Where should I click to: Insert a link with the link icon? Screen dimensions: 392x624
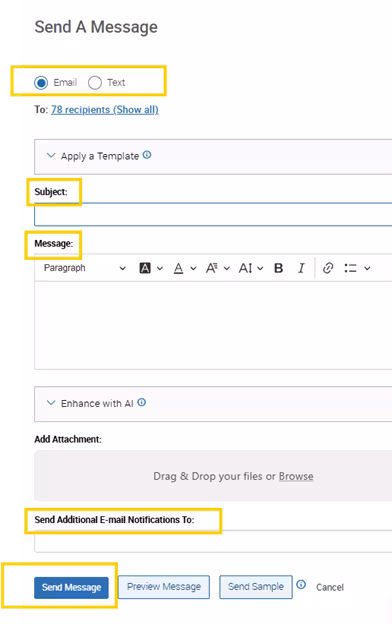click(328, 268)
